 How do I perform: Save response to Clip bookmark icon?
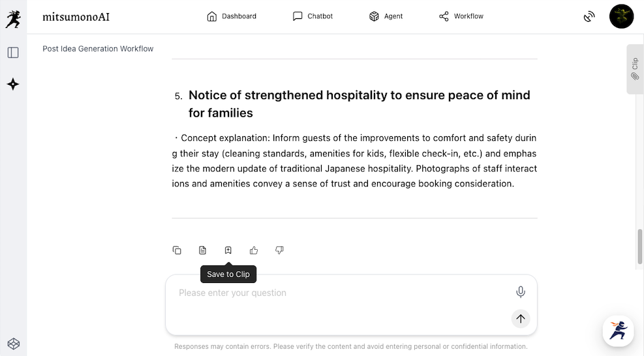(228, 250)
